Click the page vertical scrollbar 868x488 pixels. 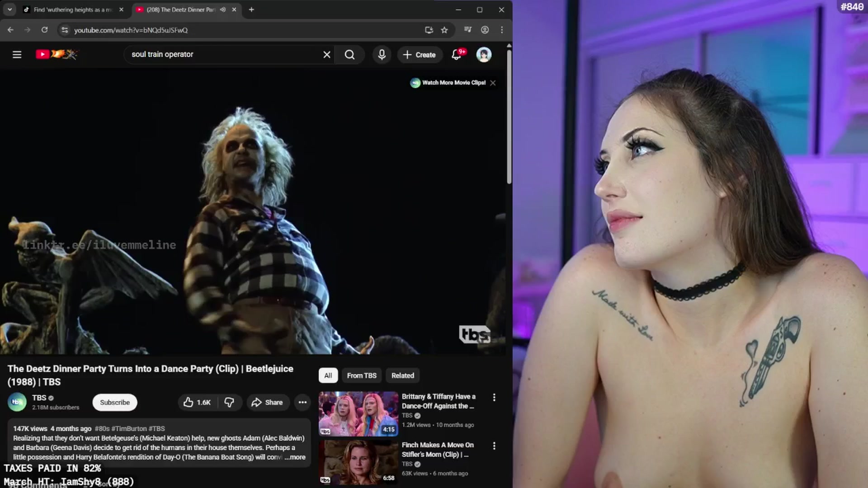click(x=509, y=117)
